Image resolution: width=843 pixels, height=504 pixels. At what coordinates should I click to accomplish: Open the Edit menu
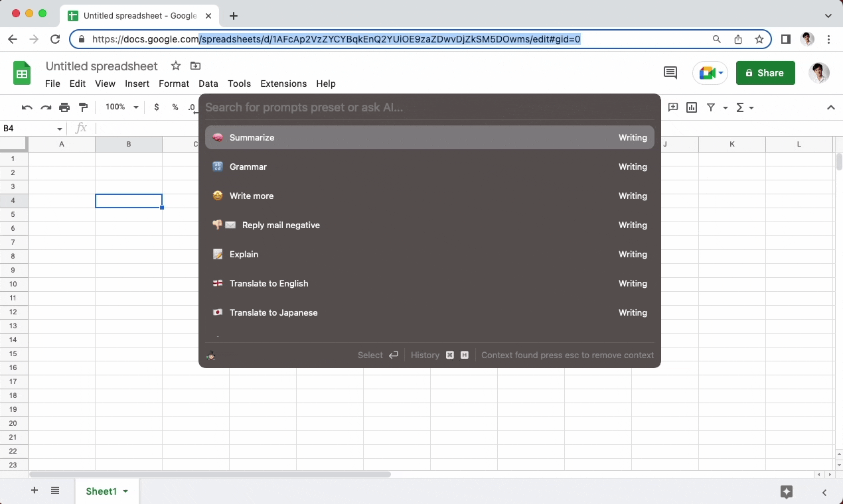pyautogui.click(x=78, y=84)
